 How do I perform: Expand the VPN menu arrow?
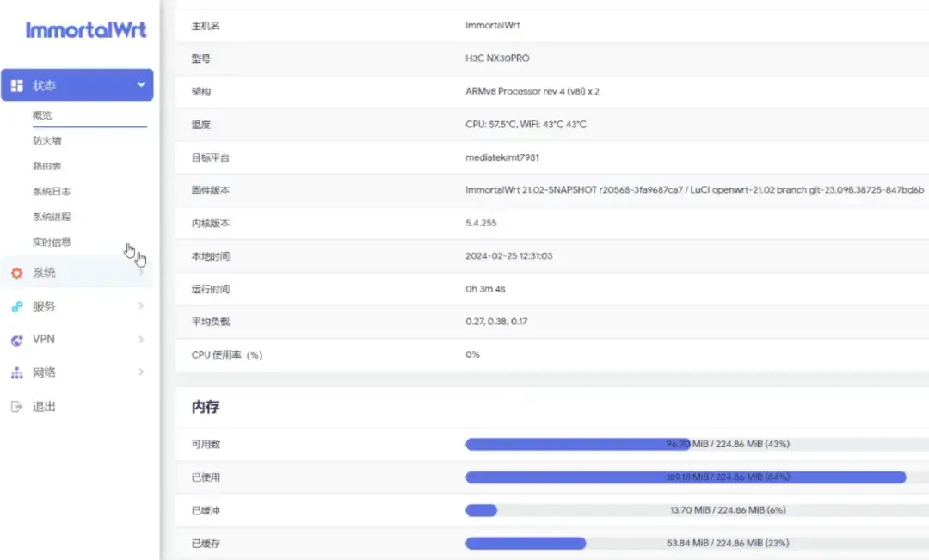click(x=141, y=339)
